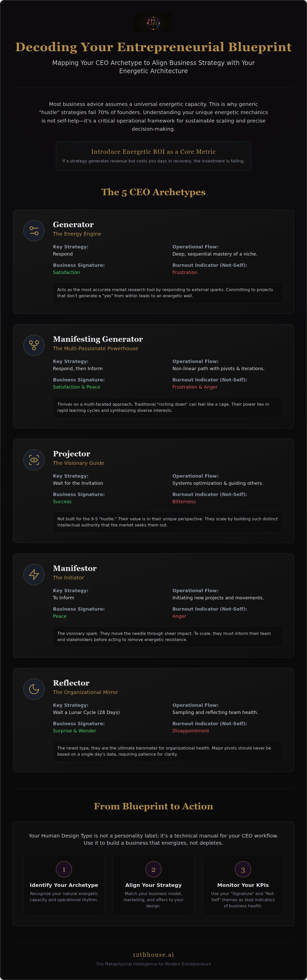Click the Energetic ROI callout box
The image size is (307, 980).
pos(153,156)
